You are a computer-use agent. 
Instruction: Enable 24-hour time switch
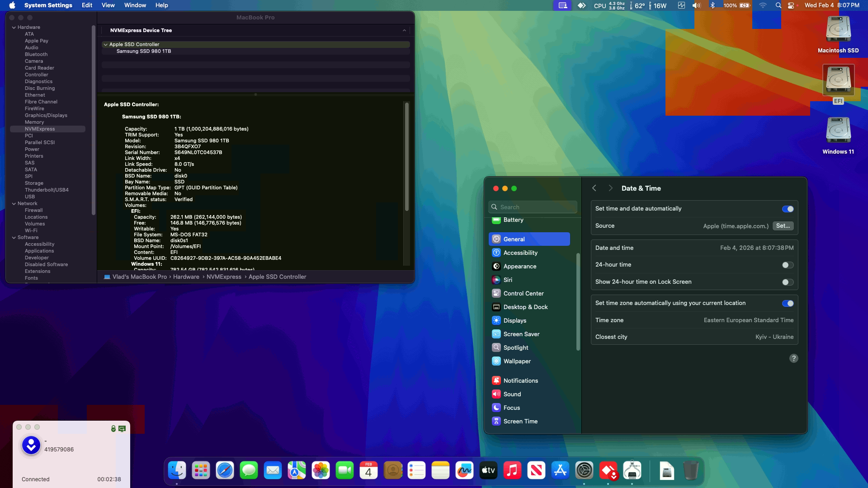pos(788,265)
